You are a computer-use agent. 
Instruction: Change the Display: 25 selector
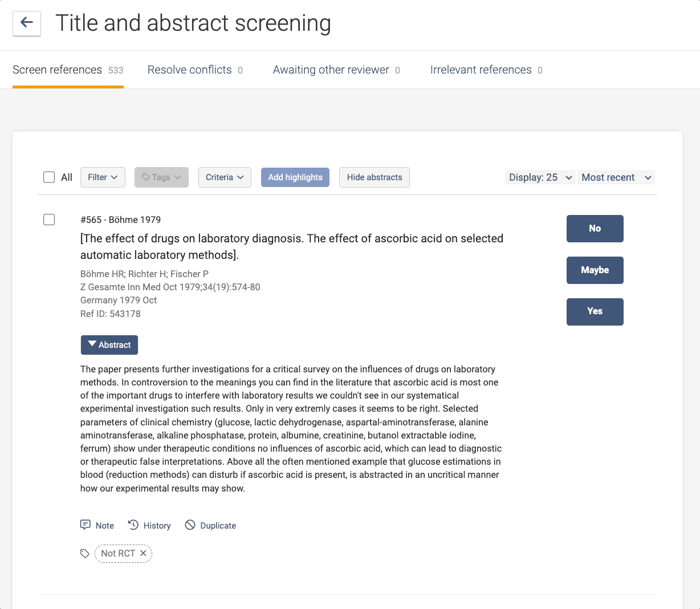coord(540,177)
